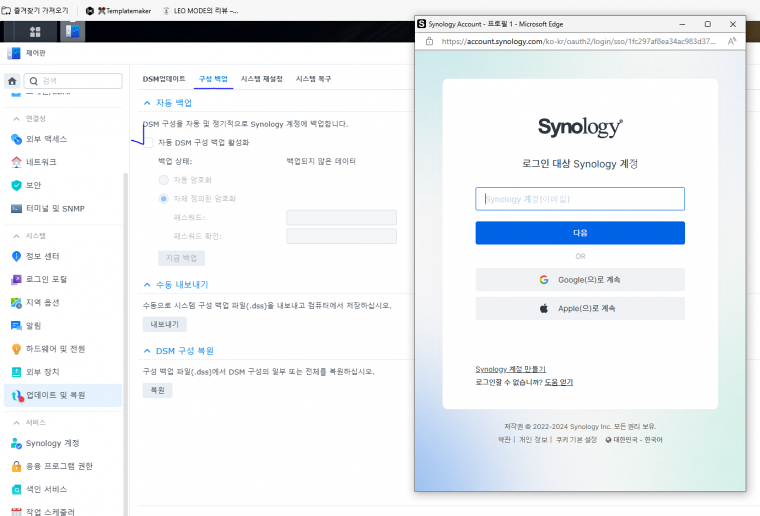
Task: Select 자동 암호화 radio button
Action: point(164,180)
